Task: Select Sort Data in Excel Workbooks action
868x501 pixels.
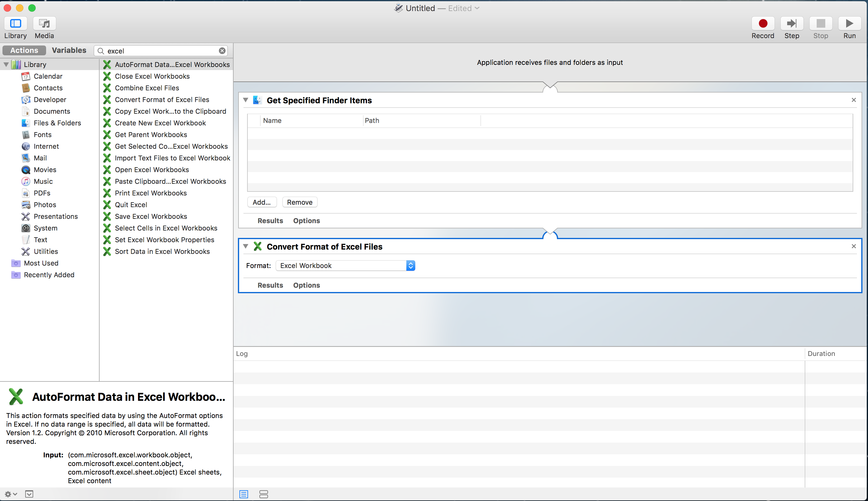Action: pos(167,251)
